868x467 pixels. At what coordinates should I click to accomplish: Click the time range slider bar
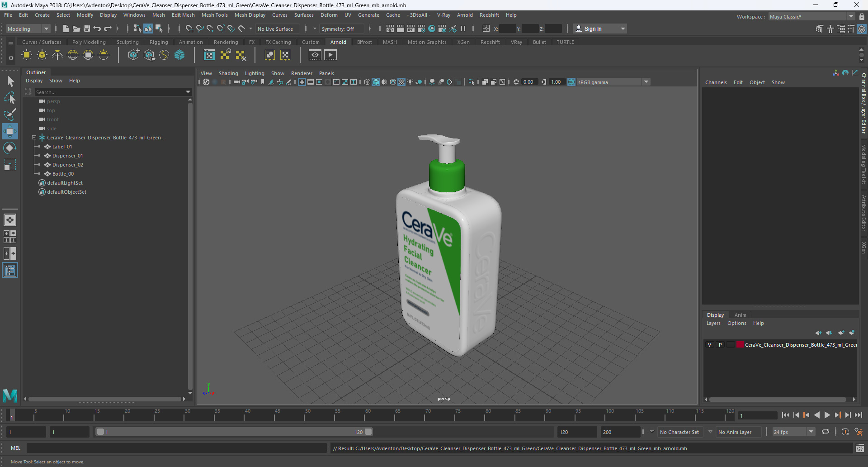tap(234, 432)
